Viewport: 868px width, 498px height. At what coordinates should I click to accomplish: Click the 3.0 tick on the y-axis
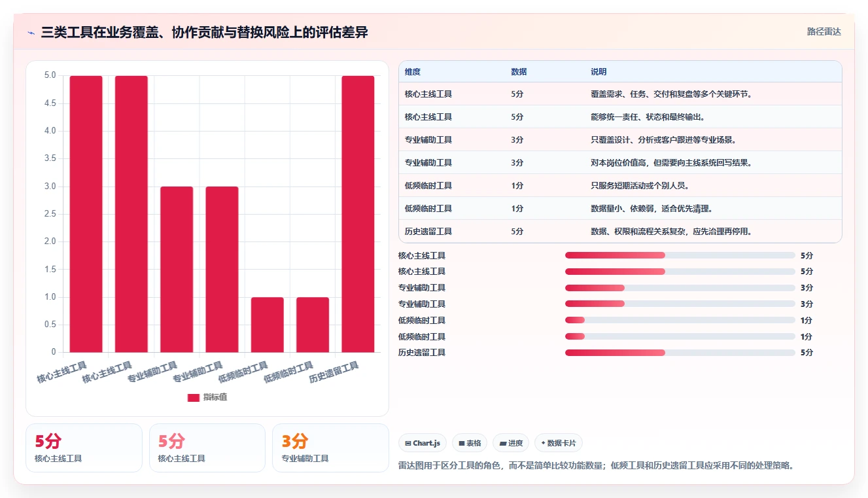[50, 187]
